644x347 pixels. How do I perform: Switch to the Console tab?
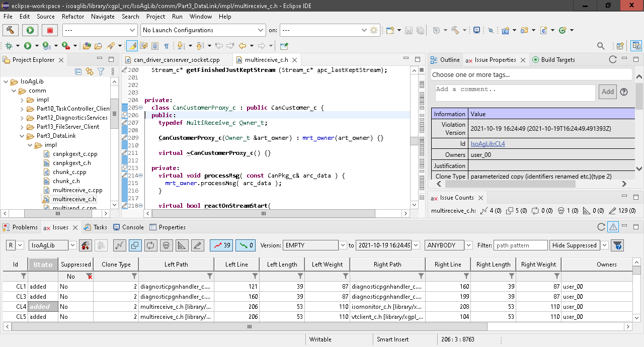tap(128, 227)
